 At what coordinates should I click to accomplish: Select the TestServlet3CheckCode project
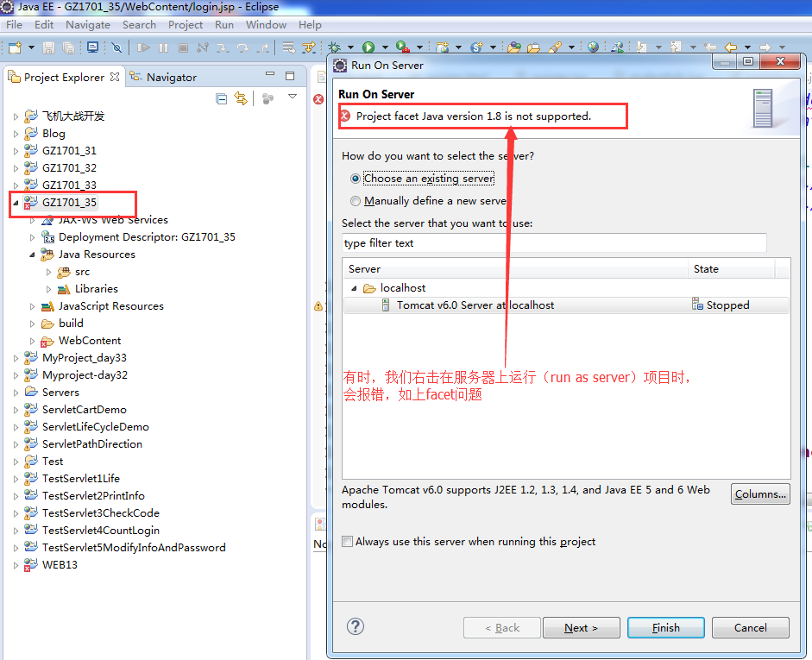[101, 513]
